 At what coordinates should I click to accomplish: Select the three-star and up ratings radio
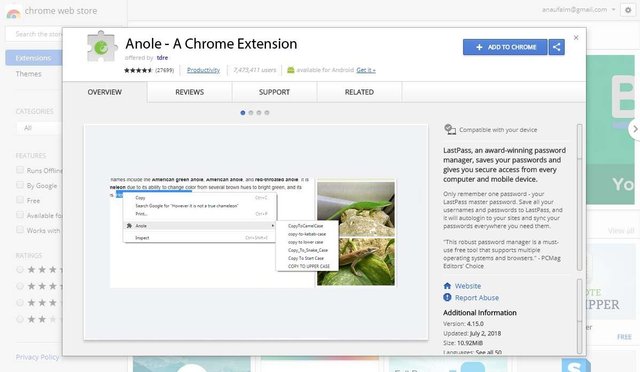[x=20, y=303]
